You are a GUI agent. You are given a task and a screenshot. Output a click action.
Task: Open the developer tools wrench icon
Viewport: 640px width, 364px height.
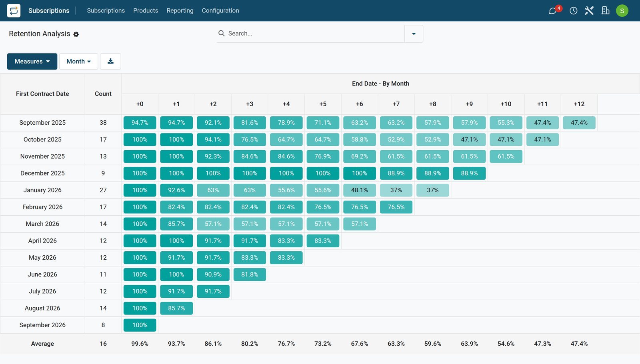point(589,10)
